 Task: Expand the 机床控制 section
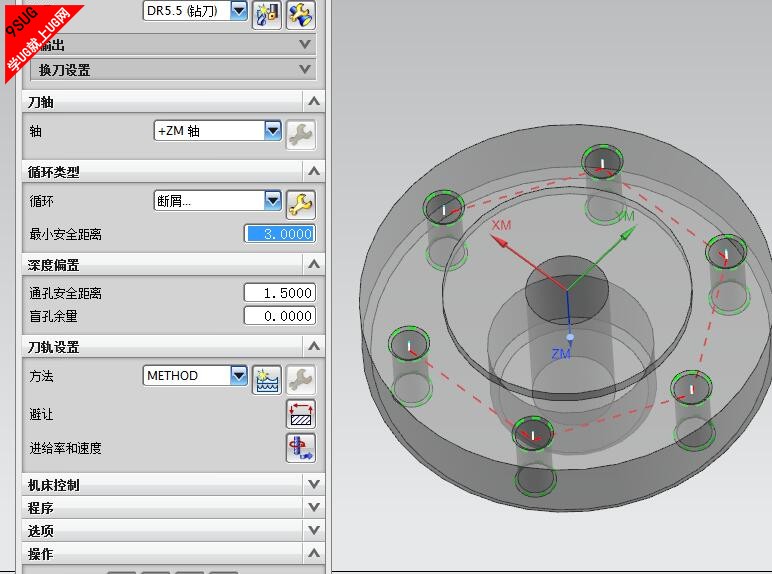click(314, 484)
